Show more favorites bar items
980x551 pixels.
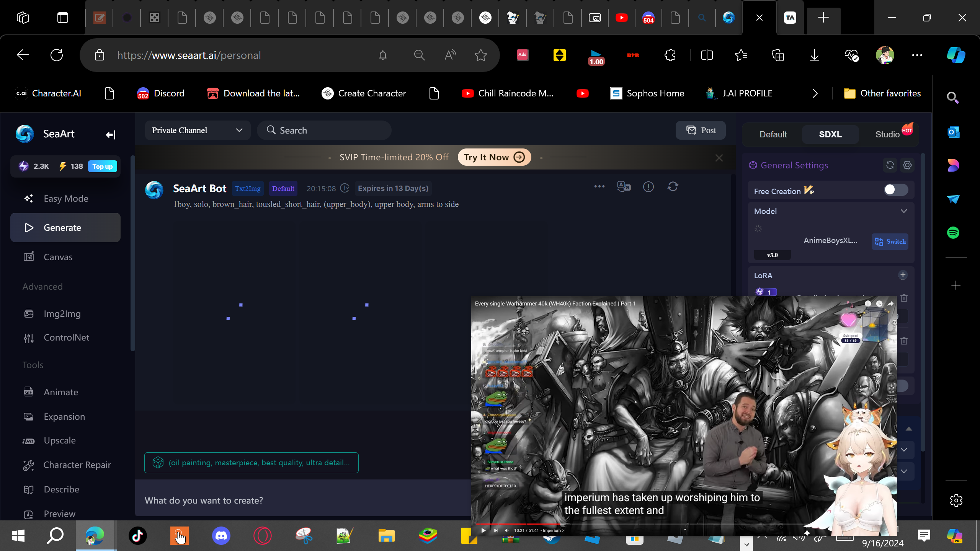815,93
